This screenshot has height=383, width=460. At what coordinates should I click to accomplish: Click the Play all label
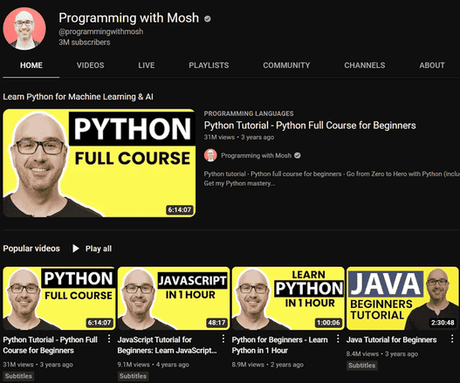click(x=98, y=249)
